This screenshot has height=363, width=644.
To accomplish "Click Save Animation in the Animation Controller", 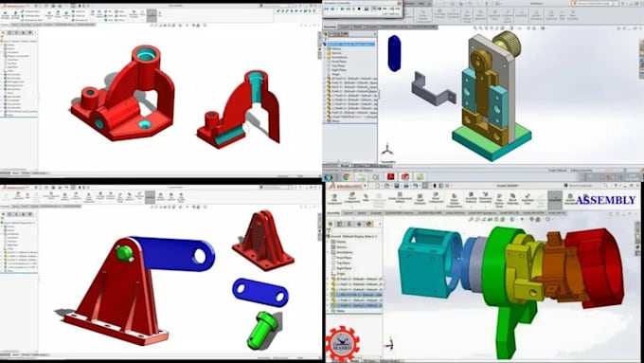I will (367, 9).
